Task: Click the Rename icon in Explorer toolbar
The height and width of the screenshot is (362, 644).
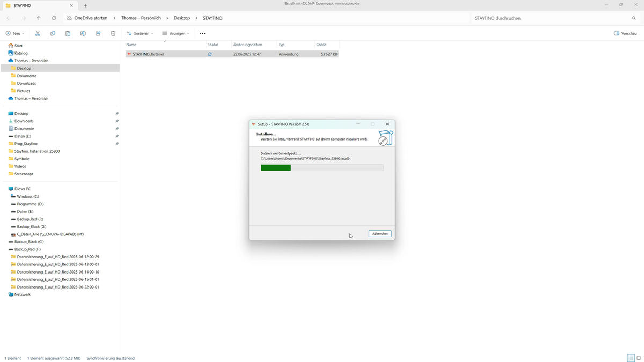Action: coord(83,33)
